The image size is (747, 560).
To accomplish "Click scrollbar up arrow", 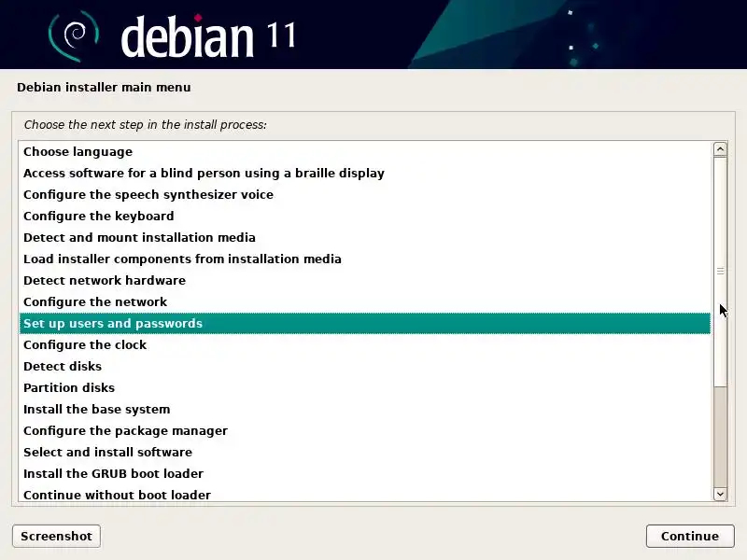I will (x=720, y=149).
